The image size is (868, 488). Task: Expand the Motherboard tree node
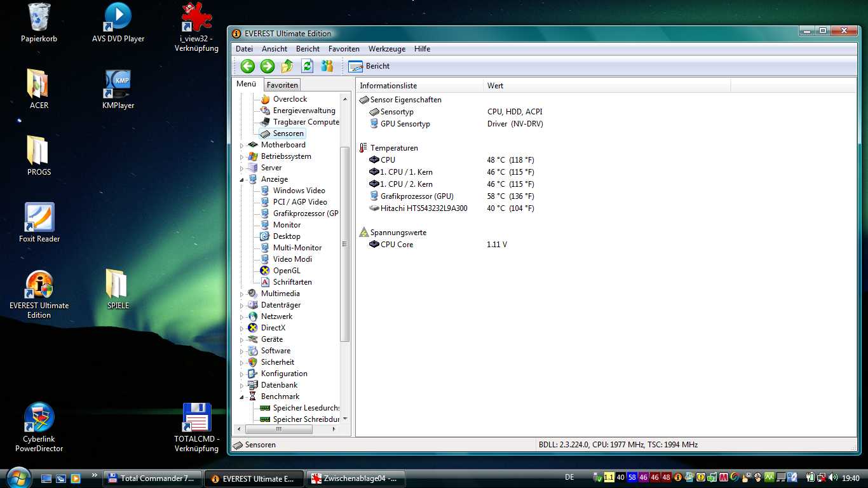coord(241,146)
